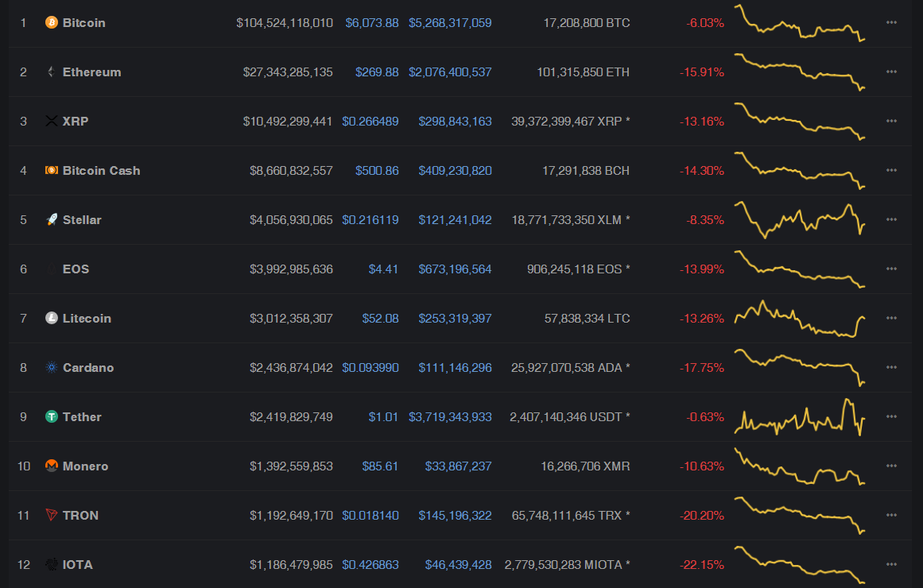923x588 pixels.
Task: Open the Monero coin name link
Action: [85, 466]
